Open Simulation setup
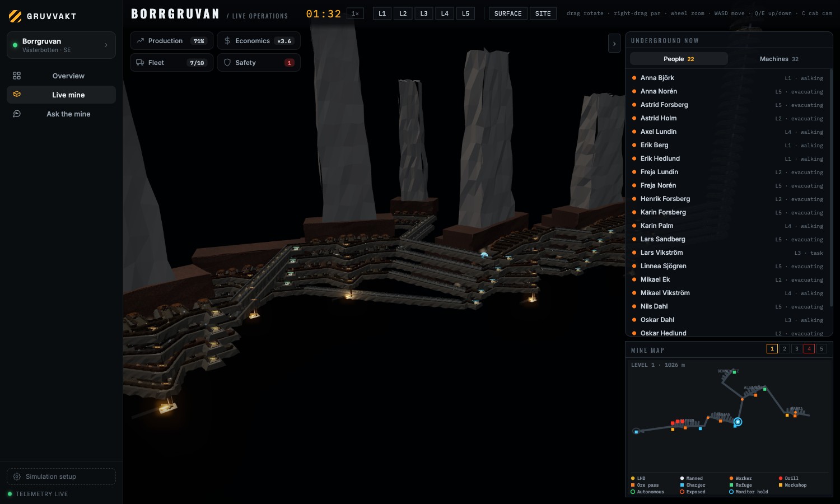This screenshot has height=504, width=840. pos(61,477)
